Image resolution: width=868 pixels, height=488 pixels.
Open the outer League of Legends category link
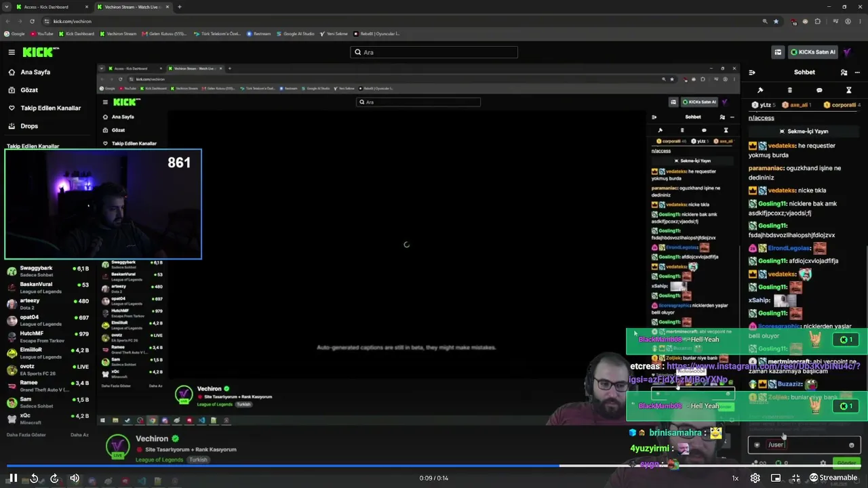[x=159, y=460]
